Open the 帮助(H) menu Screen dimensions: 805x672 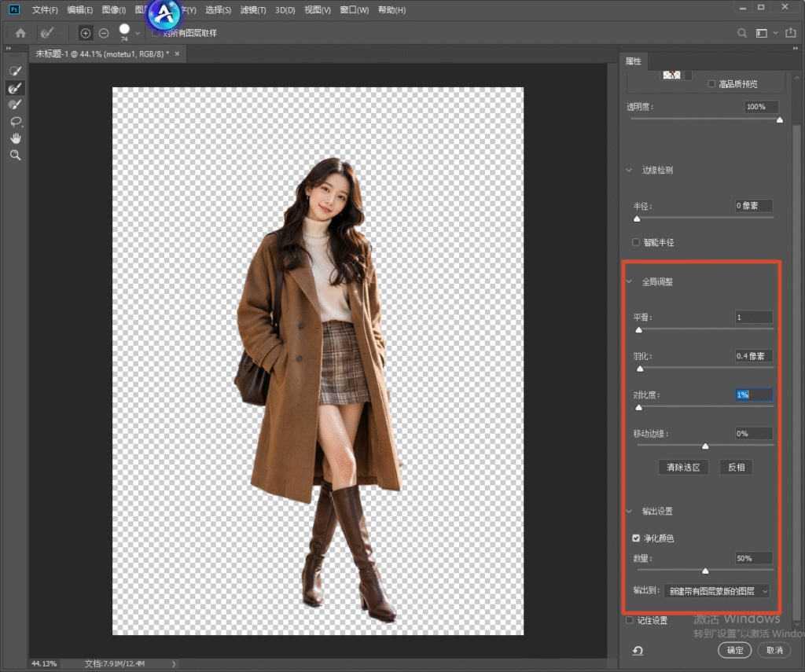pyautogui.click(x=391, y=9)
